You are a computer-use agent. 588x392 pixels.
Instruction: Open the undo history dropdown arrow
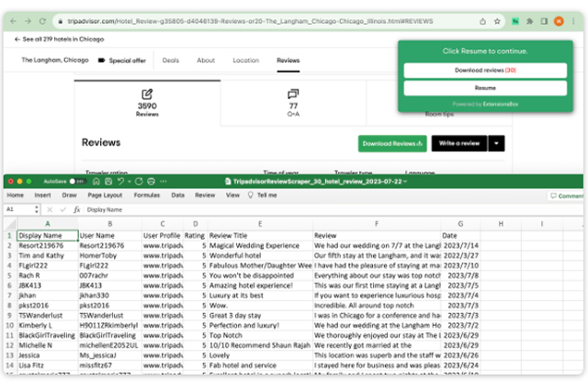point(129,182)
